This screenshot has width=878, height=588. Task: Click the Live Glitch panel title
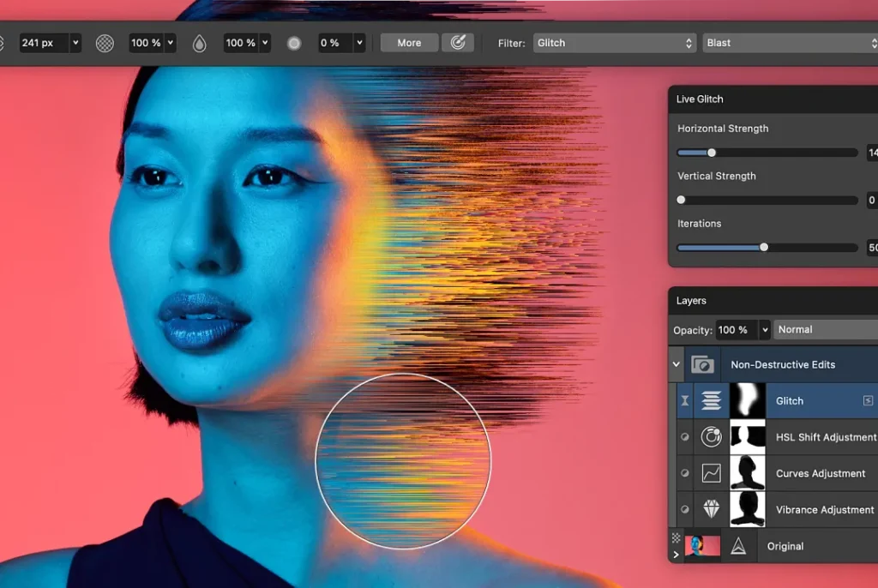[x=699, y=99]
